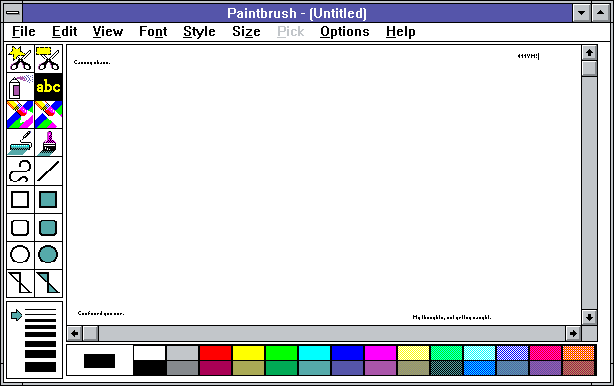The width and height of the screenshot is (614, 386).
Task: Select the Scissors free-form cutout tool
Action: (20, 59)
